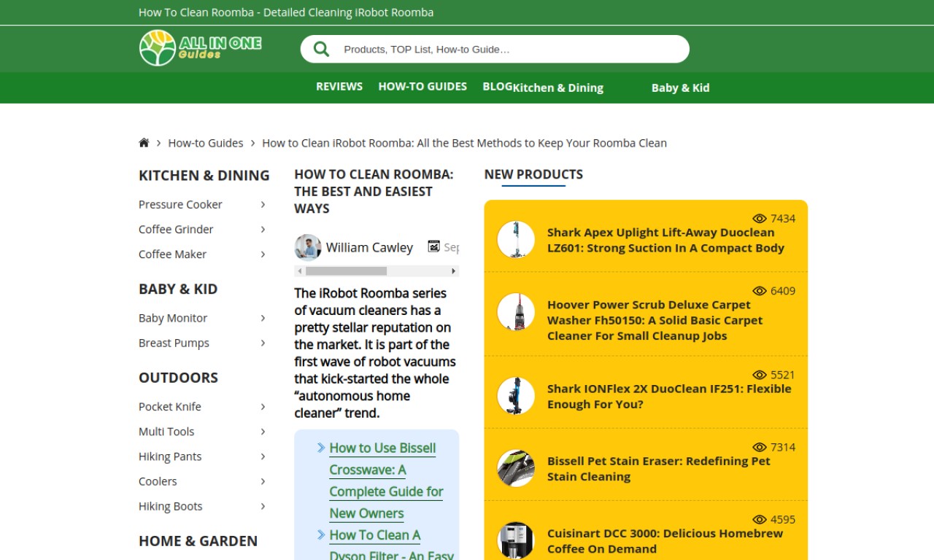Viewport: 934px width, 560px height.
Task: Open the BLOG menu item
Action: tap(498, 86)
